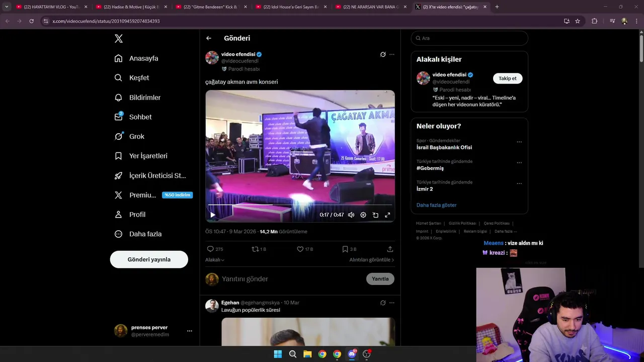This screenshot has height=362, width=644.
Task: Seek on the video progress bar
Action: click(300, 205)
